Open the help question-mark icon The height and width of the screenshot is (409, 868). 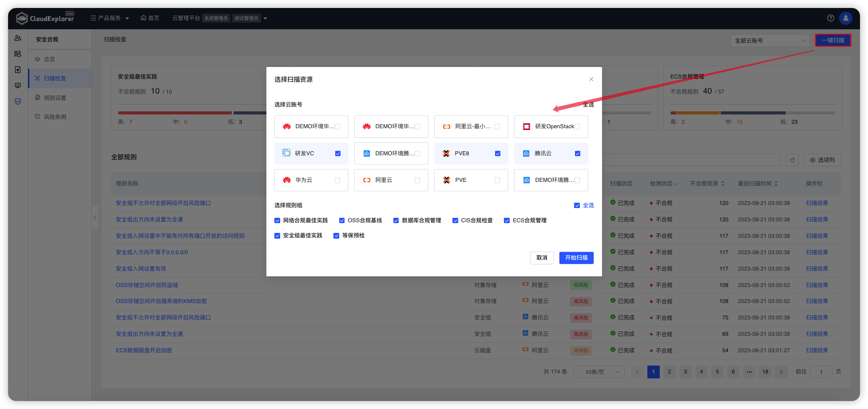(831, 18)
